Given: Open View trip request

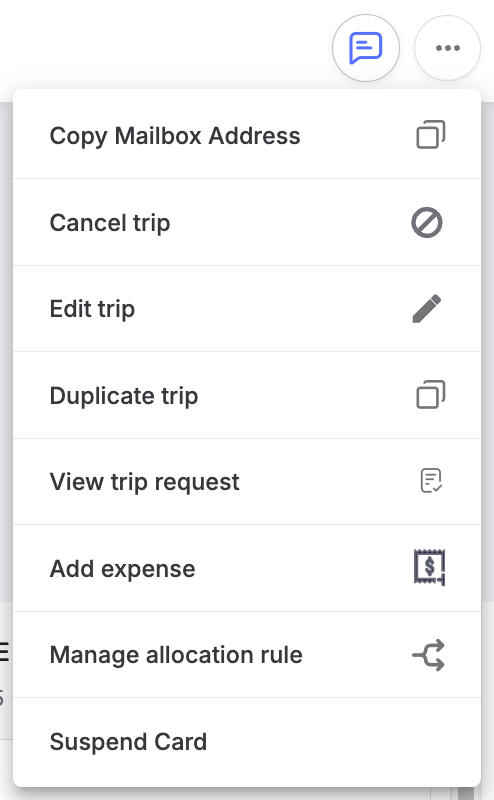Looking at the screenshot, I should (x=247, y=482).
